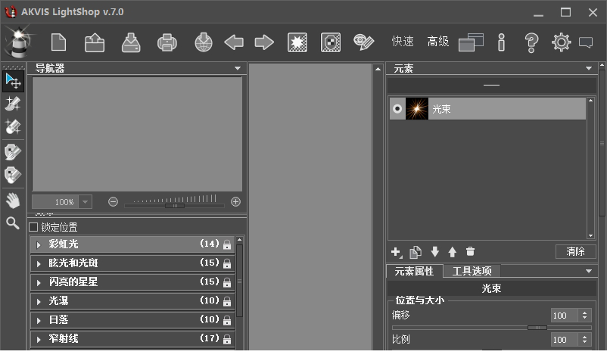
Task: Publish image with the globe icon
Action: click(204, 42)
